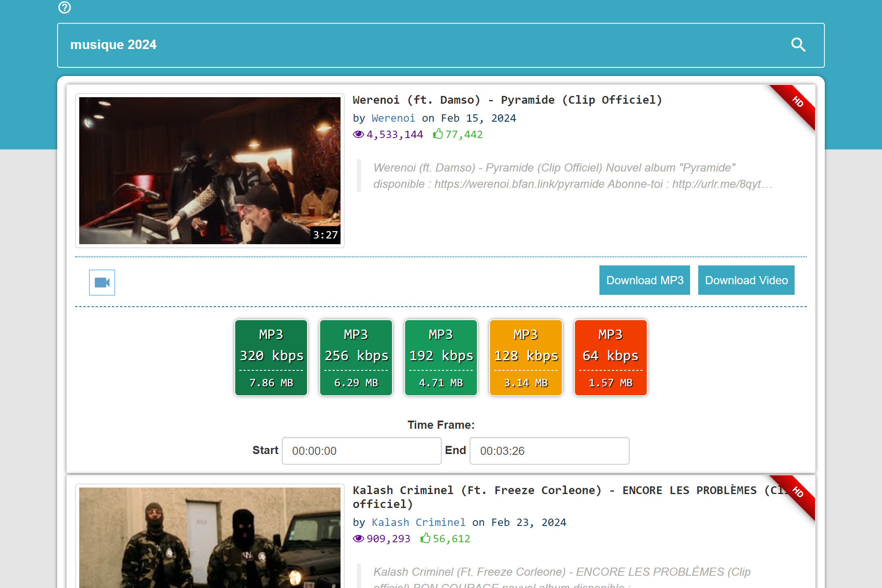Select MP3 64 kbps download option
Viewport: 882px width, 588px height.
610,357
